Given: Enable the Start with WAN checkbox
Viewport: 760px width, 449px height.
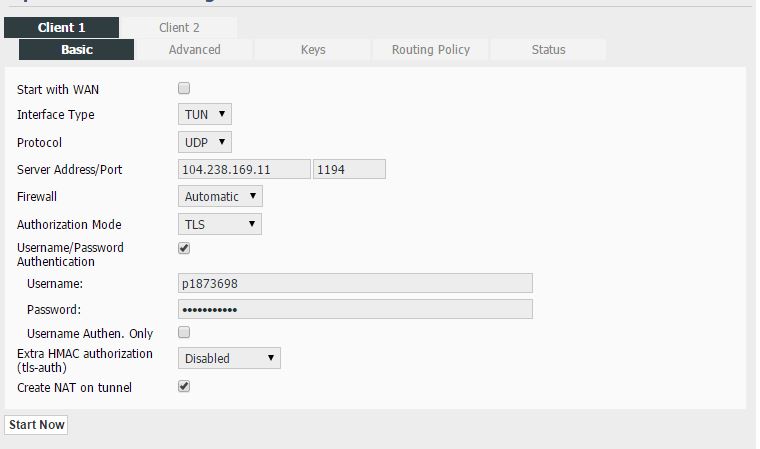Looking at the screenshot, I should (x=184, y=88).
